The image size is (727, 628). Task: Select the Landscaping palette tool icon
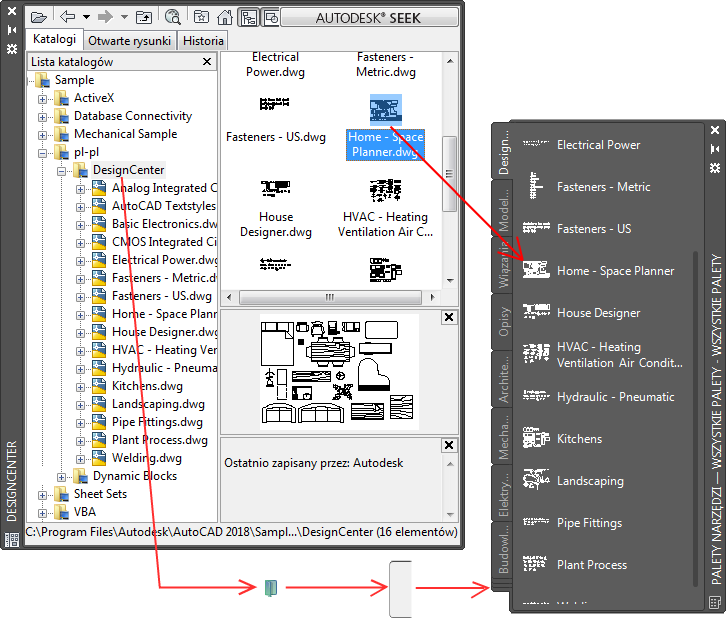click(536, 479)
